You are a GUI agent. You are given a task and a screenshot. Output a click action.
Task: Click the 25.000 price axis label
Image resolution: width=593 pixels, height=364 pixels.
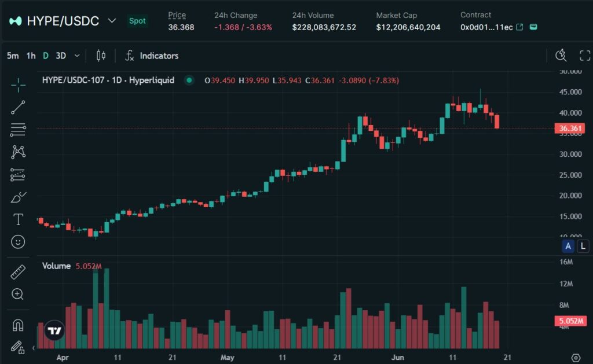coord(570,175)
